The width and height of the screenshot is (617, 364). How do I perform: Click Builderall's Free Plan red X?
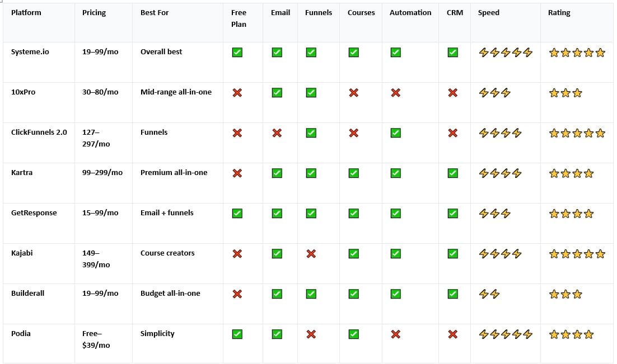coord(237,294)
